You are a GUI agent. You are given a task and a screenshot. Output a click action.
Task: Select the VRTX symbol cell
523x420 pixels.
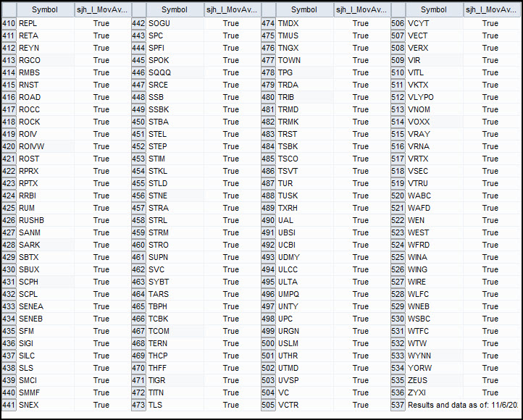click(x=435, y=159)
